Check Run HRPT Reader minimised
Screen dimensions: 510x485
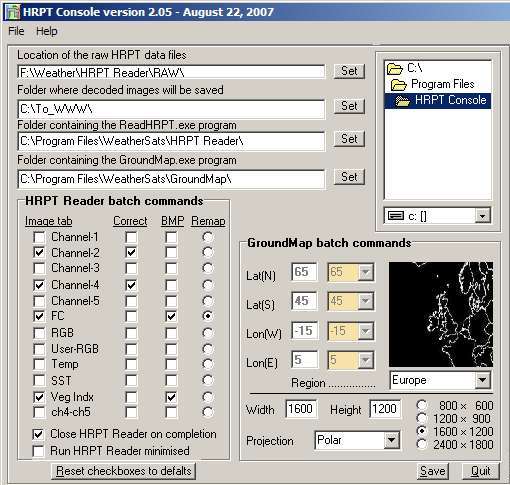38,451
